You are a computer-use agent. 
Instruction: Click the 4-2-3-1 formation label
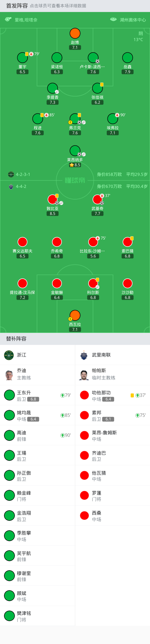(23, 175)
